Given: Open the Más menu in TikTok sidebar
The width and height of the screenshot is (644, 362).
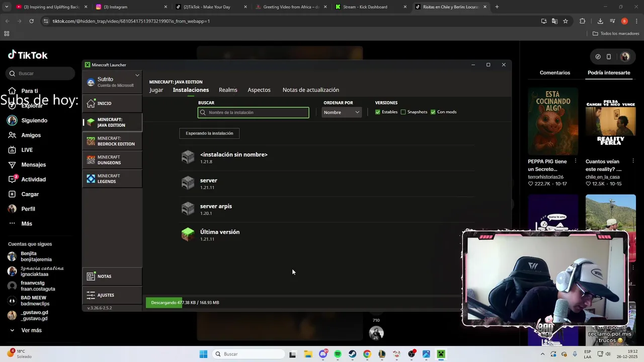Looking at the screenshot, I should (x=20, y=224).
